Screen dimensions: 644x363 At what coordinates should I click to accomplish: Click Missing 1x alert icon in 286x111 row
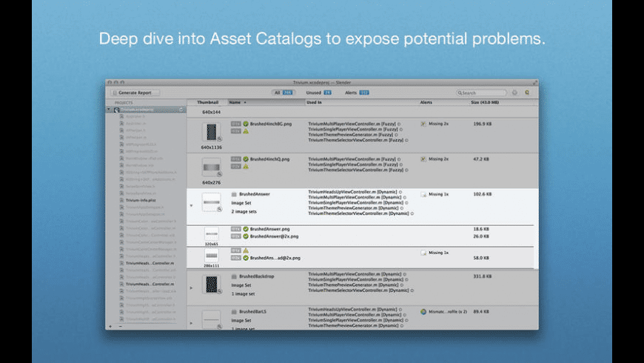423,253
